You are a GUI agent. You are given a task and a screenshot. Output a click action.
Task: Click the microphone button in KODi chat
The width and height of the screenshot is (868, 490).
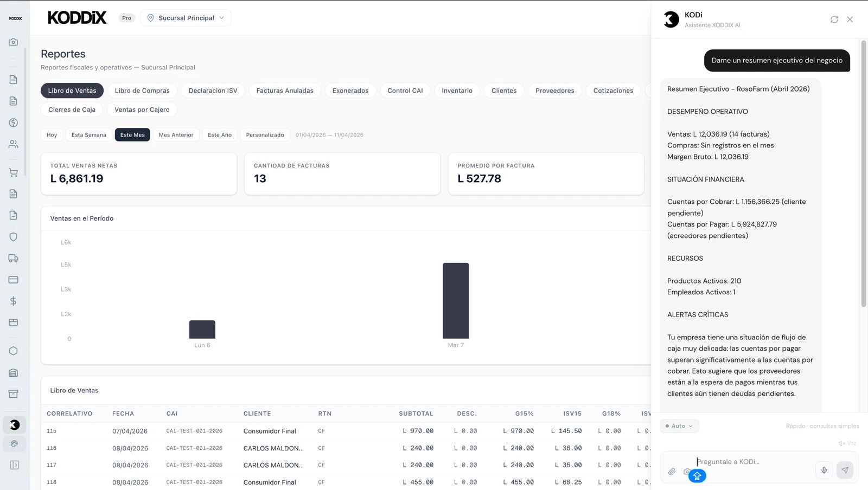coord(824,470)
